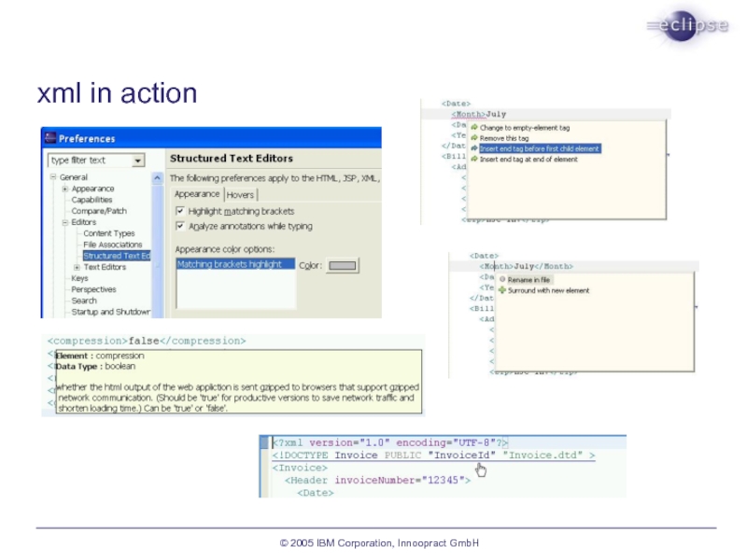Open the Color swatch button
Screen dimensions: 747x560
point(343,265)
